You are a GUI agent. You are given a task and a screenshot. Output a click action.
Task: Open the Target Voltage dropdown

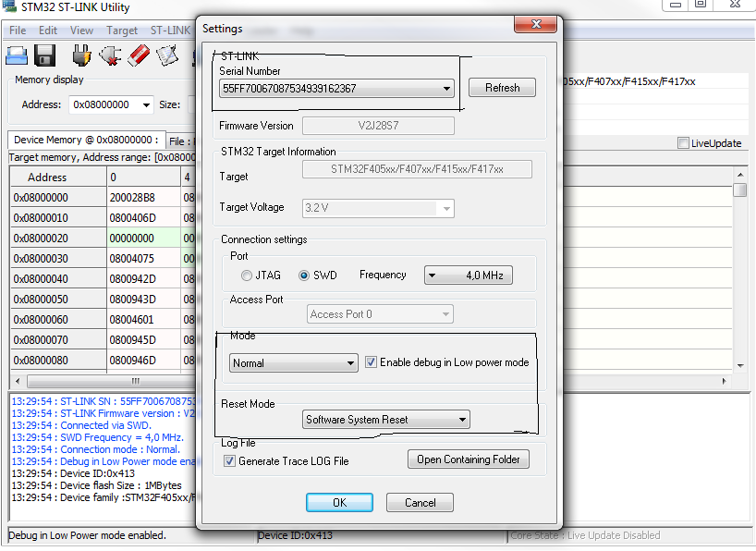coord(378,208)
